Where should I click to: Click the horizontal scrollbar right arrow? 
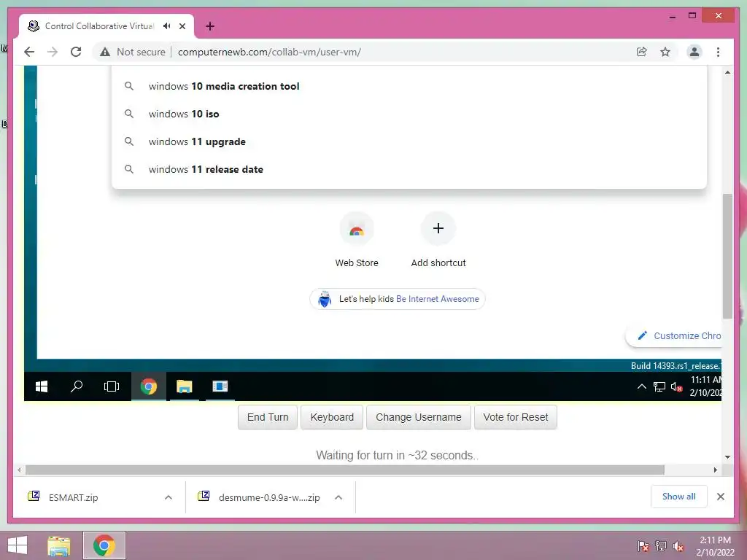[x=715, y=470]
